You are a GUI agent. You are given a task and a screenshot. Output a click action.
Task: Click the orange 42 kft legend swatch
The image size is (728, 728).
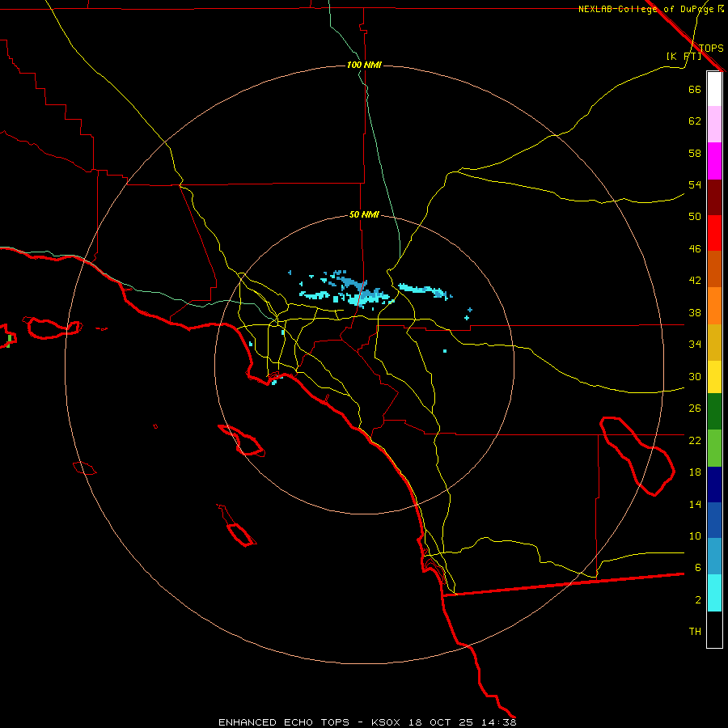(714, 306)
